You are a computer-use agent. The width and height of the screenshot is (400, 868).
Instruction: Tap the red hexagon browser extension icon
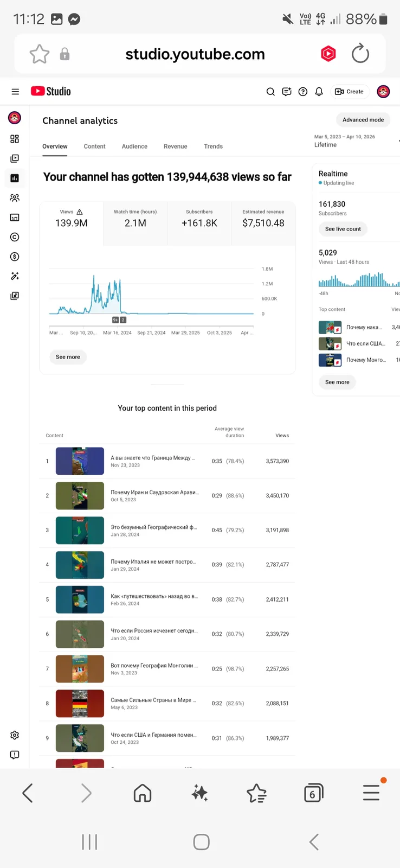[328, 54]
